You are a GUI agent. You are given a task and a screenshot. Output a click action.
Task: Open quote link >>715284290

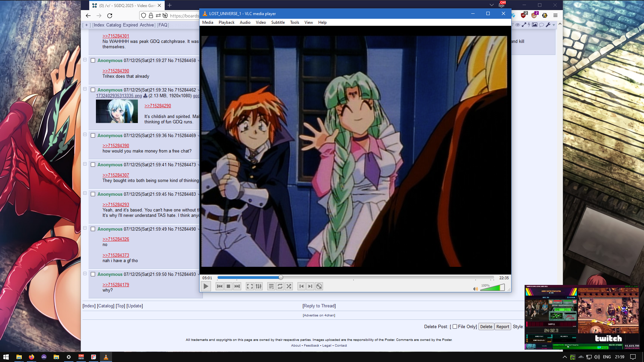click(x=158, y=106)
